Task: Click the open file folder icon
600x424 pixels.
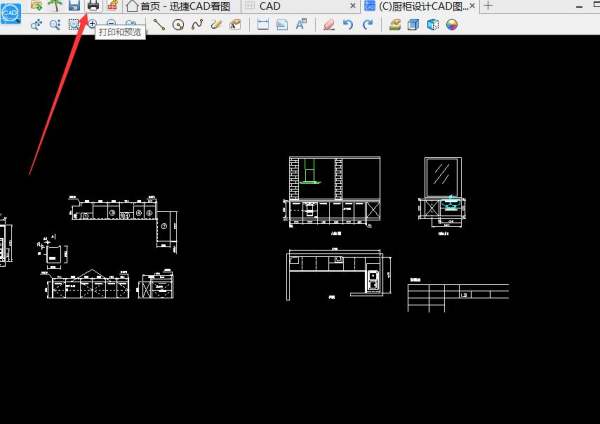Action: tap(37, 6)
